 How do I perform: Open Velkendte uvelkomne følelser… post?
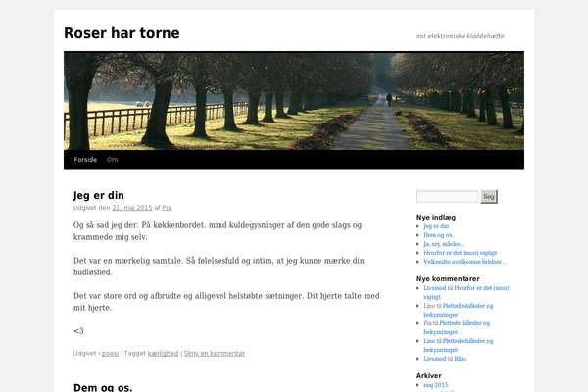tap(465, 262)
